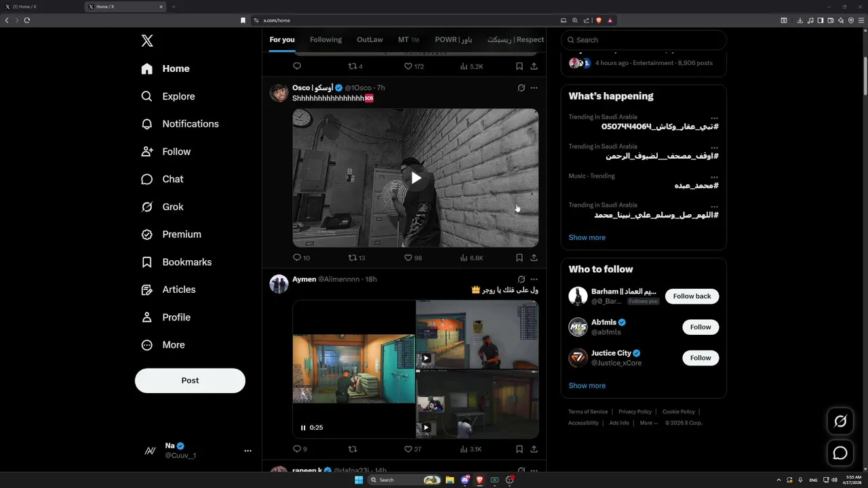Toggle bookmark on Osco's post
This screenshot has width=868, height=488.
click(519, 258)
